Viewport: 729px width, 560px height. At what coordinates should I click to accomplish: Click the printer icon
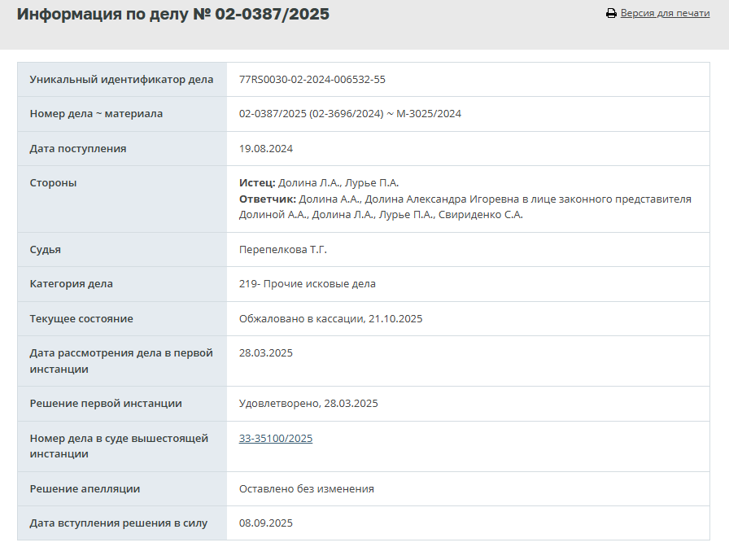click(611, 14)
